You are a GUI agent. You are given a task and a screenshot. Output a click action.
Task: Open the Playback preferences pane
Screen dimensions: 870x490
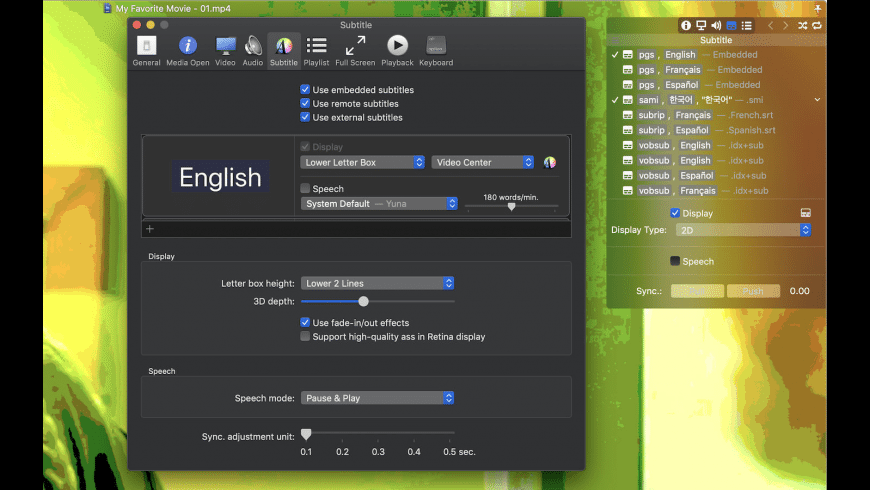tap(397, 51)
